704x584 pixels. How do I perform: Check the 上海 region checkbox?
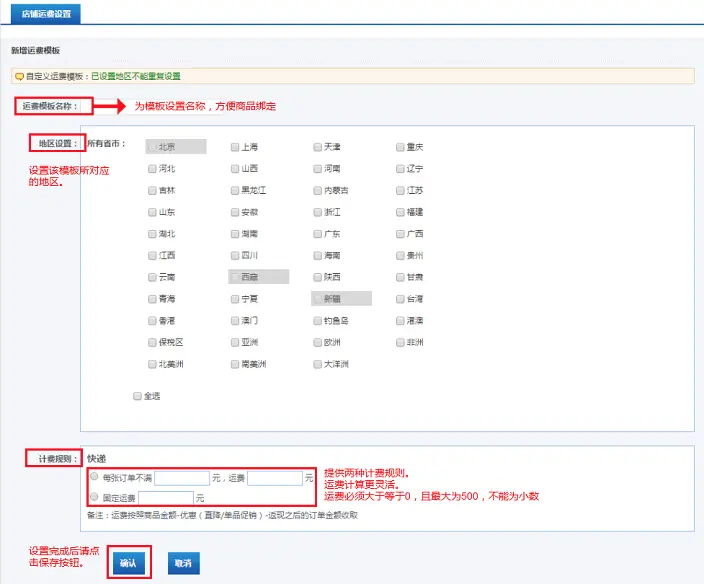tap(235, 147)
